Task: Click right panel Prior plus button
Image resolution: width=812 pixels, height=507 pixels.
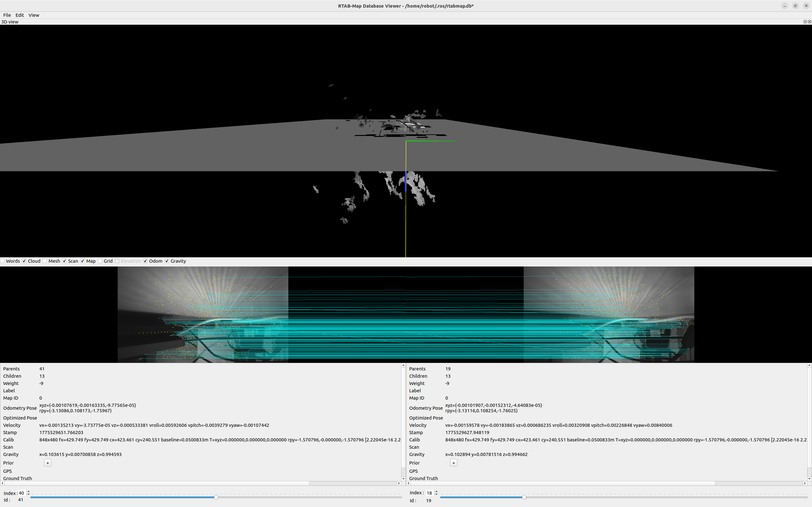Action: coord(453,463)
